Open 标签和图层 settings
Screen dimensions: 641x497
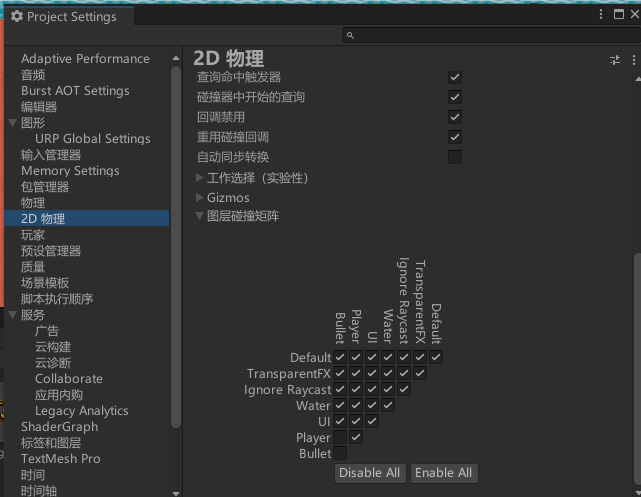[x=51, y=443]
